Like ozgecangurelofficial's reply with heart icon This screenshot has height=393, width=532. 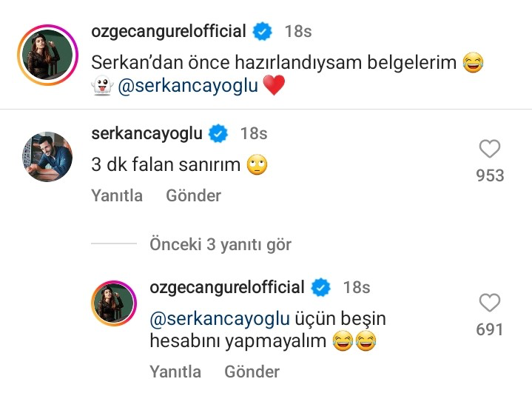[490, 303]
